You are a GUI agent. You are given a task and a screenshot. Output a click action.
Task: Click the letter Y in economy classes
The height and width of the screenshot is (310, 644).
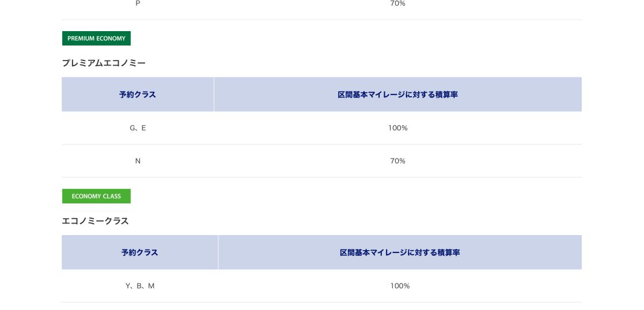[128, 286]
